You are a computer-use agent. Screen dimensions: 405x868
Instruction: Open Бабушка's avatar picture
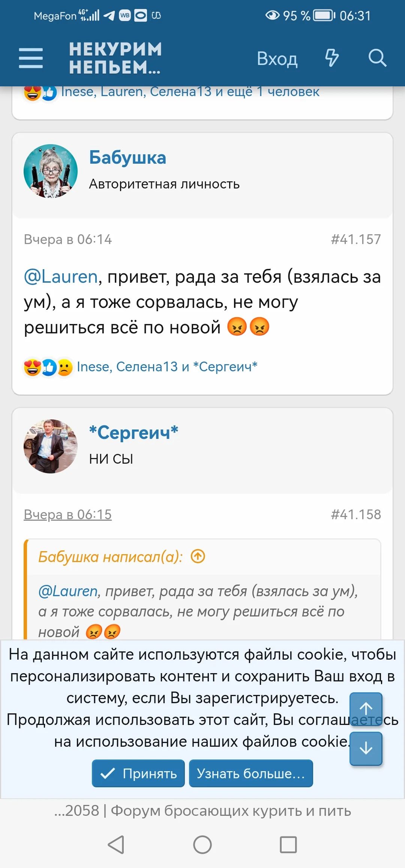[x=51, y=171]
